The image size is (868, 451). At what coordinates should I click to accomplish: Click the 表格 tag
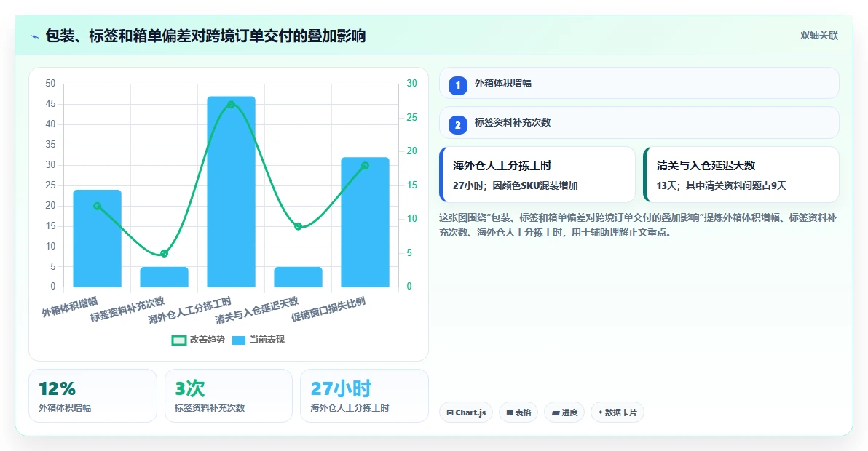tap(518, 412)
